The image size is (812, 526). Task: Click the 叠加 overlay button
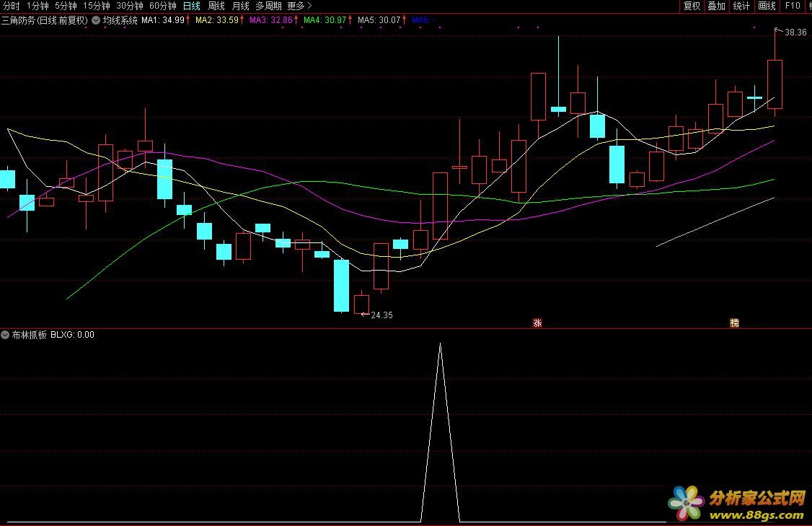click(x=717, y=6)
